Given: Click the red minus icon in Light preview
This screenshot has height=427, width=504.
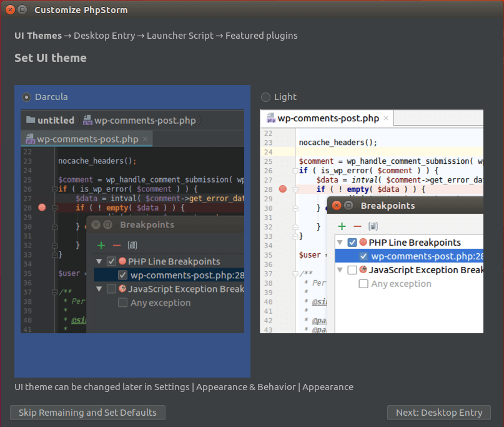Looking at the screenshot, I should point(357,226).
